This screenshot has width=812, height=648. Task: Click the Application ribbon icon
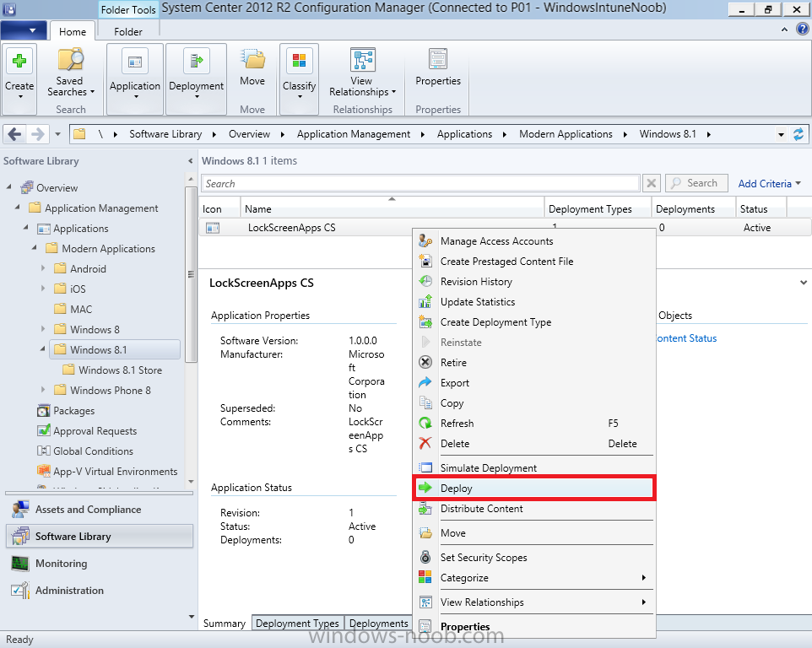tap(135, 62)
